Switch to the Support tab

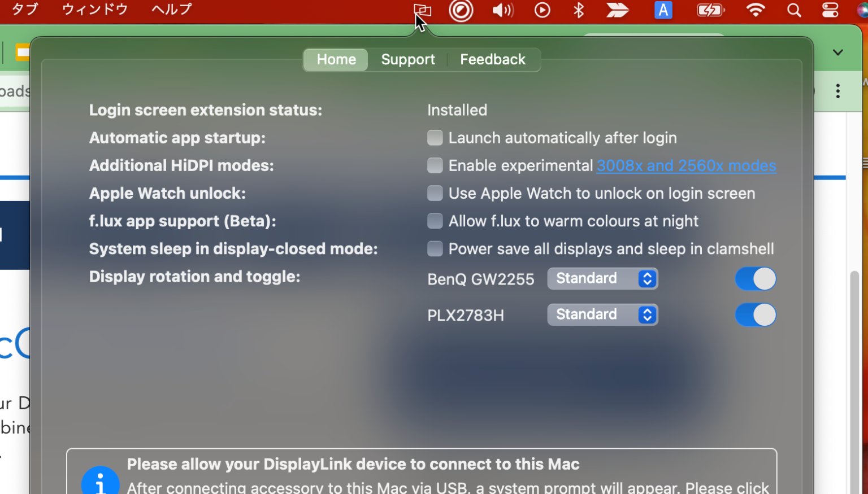(408, 59)
